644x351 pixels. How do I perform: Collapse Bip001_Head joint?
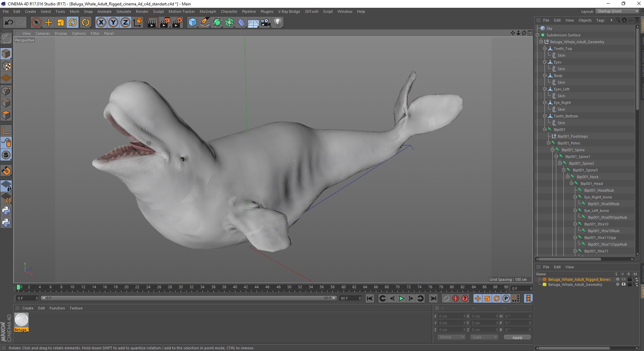(572, 184)
